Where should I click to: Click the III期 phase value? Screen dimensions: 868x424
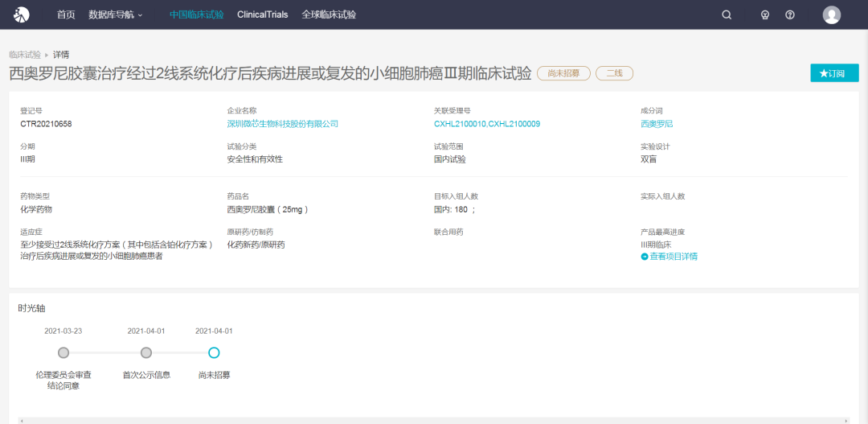[27, 159]
